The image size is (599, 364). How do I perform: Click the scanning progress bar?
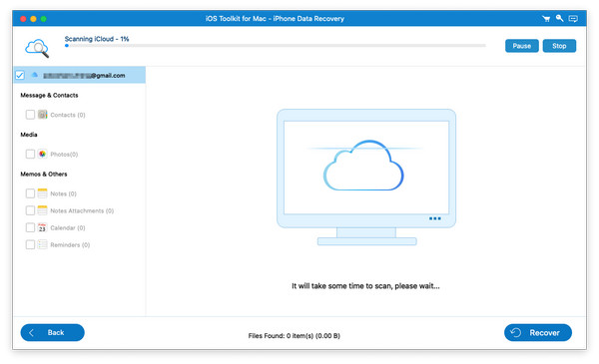tap(276, 46)
